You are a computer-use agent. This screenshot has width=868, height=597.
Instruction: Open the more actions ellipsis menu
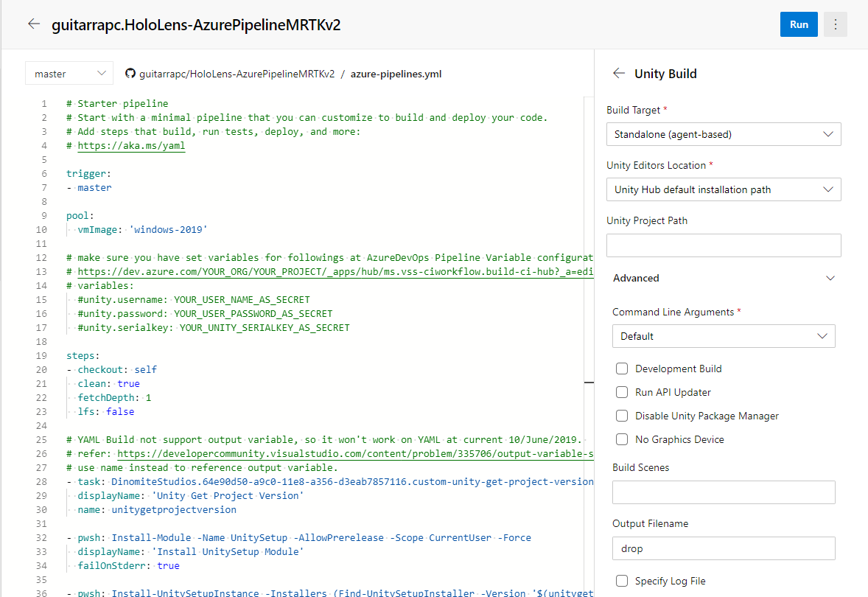pos(835,24)
